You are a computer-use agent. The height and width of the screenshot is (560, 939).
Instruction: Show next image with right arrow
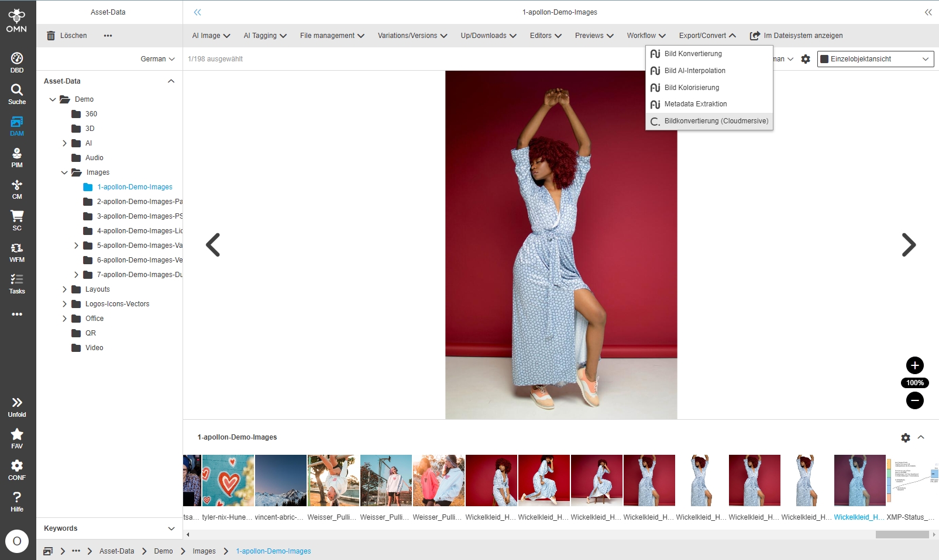click(908, 245)
